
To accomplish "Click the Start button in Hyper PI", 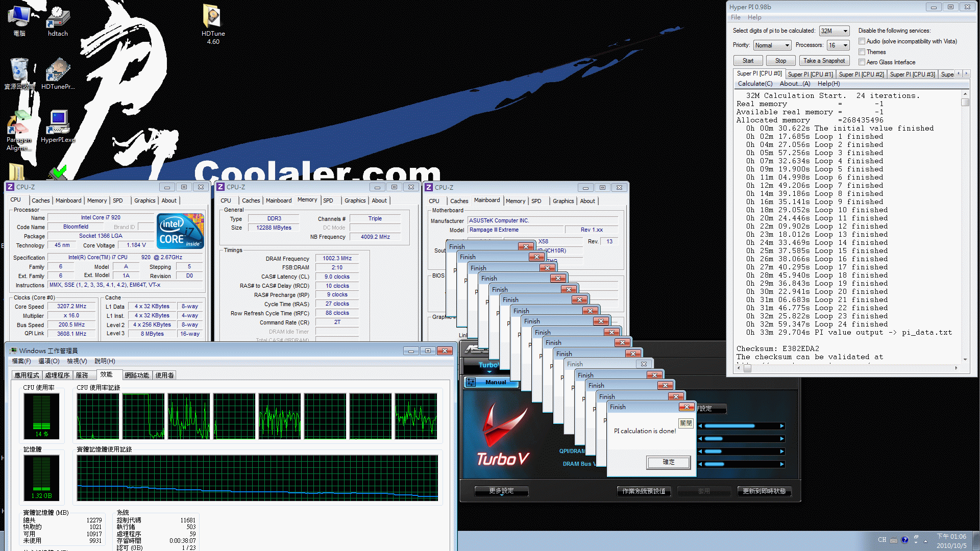I will 748,61.
